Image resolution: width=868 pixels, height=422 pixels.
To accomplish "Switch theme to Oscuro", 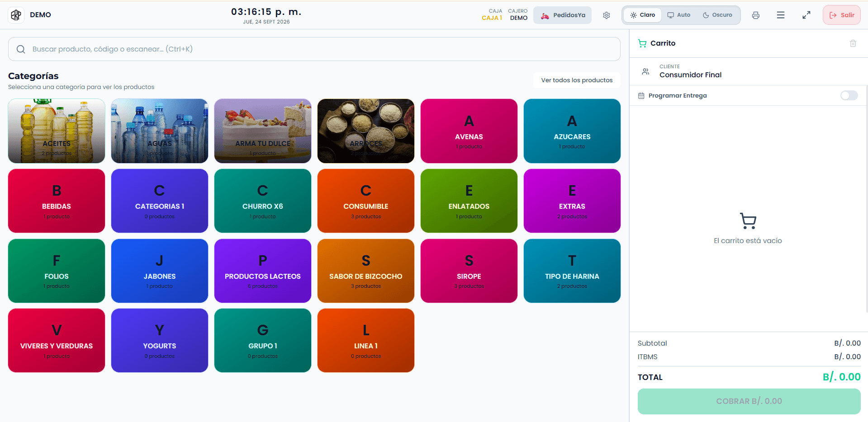I will (717, 15).
